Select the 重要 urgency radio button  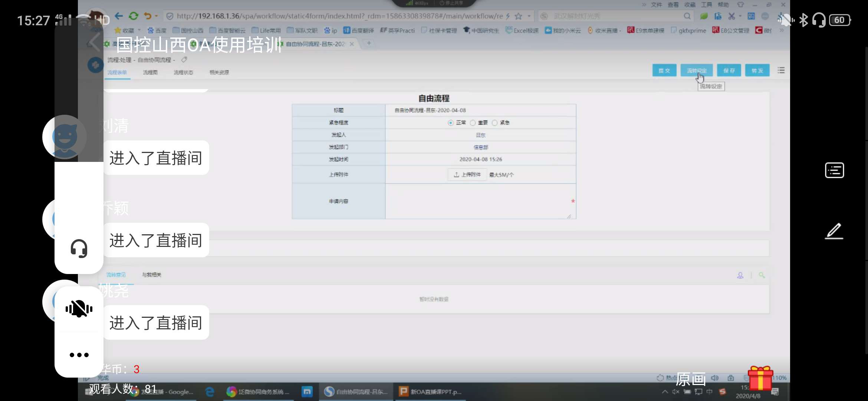click(473, 123)
